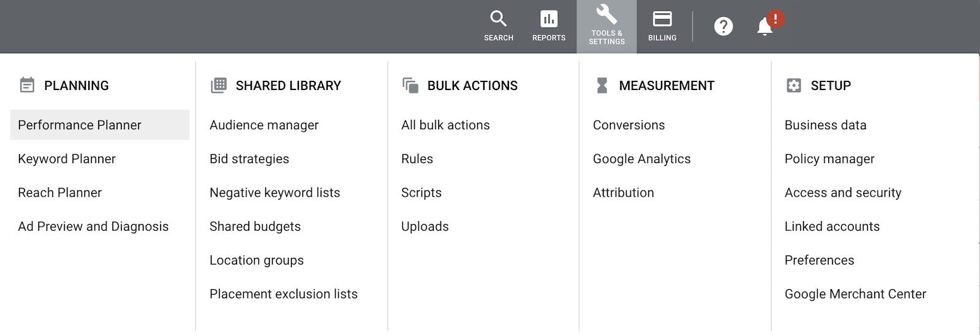Select Scripts under Bulk Actions
The image size is (980, 335).
tap(421, 192)
